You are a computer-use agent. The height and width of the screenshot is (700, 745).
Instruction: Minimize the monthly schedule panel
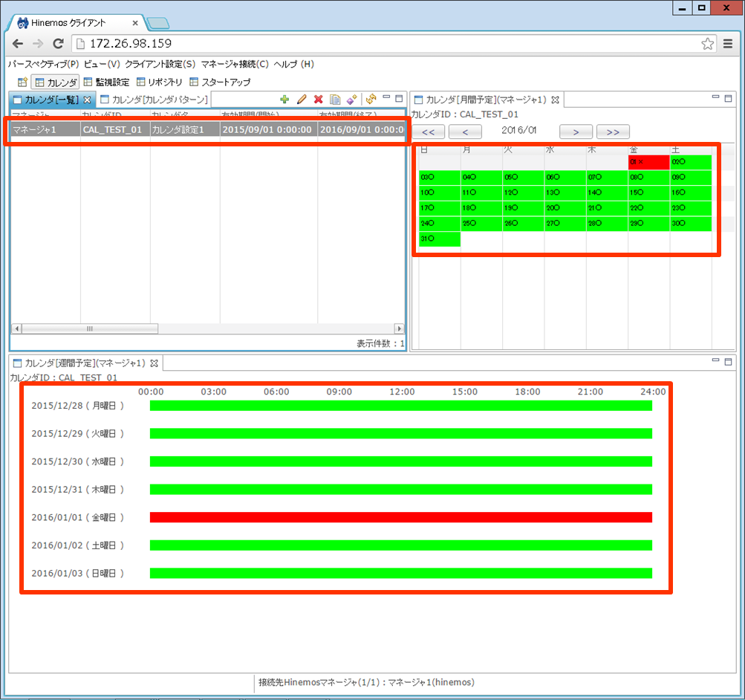(715, 97)
